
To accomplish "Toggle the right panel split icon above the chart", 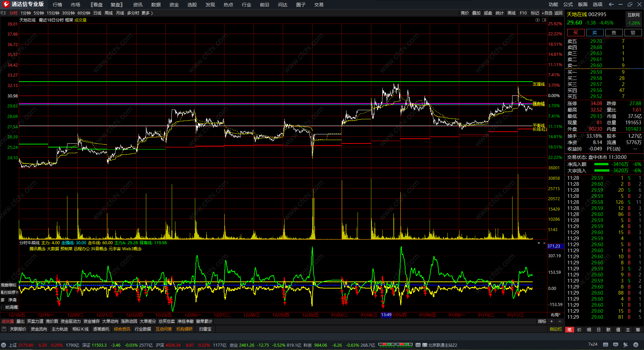I will pyautogui.click(x=544, y=20).
